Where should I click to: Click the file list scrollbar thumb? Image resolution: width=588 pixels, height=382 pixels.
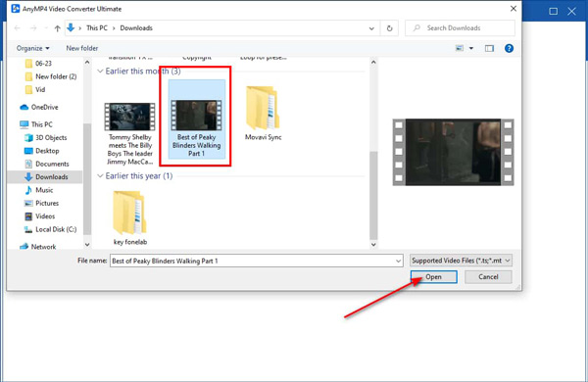(373, 195)
